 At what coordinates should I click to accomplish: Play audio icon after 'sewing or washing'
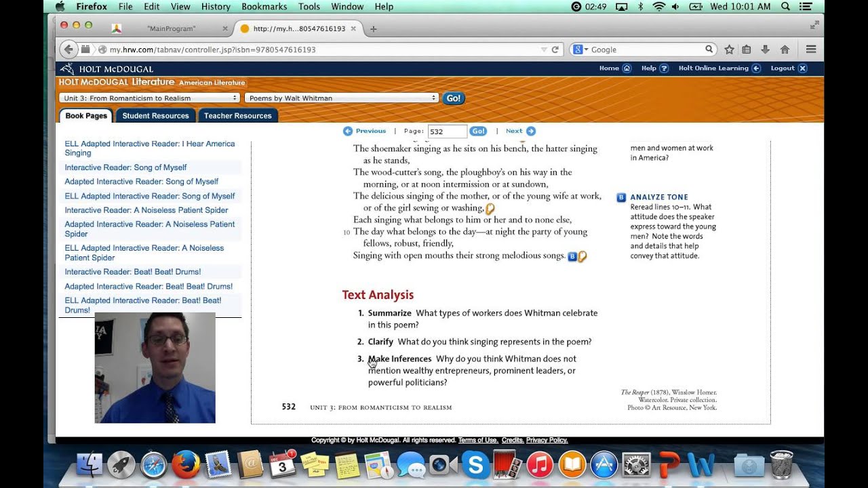[490, 209]
